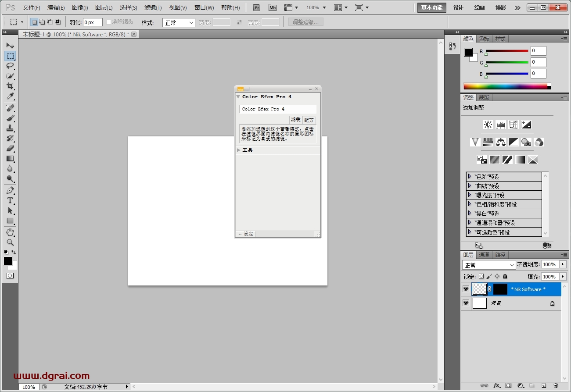Add a Curves adjustment layer
Viewport: 571px width, 392px height.
[514, 125]
